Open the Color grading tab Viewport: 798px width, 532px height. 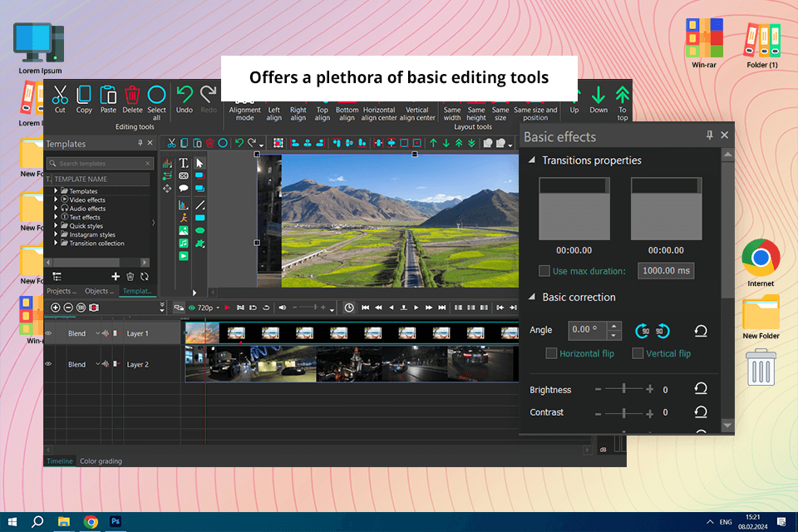point(101,461)
